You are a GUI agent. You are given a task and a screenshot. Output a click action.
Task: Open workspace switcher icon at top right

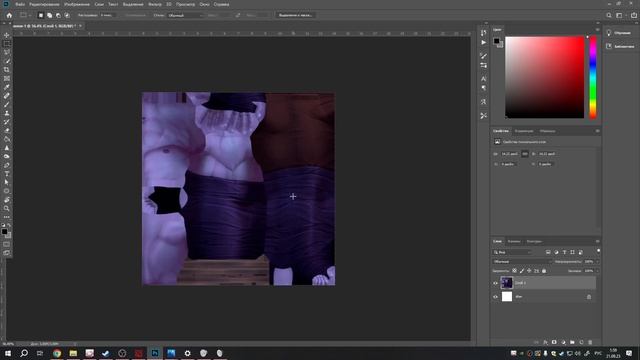click(x=619, y=15)
